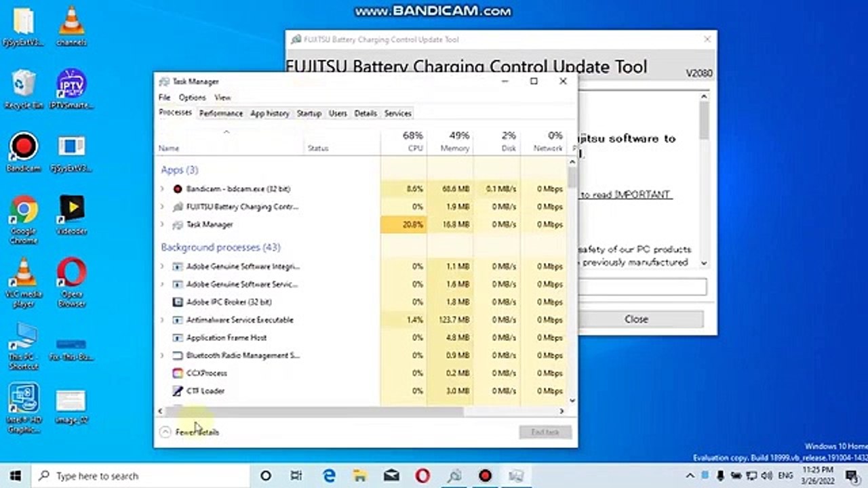The height and width of the screenshot is (488, 868).
Task: Show hidden system tray icons
Action: (x=690, y=476)
